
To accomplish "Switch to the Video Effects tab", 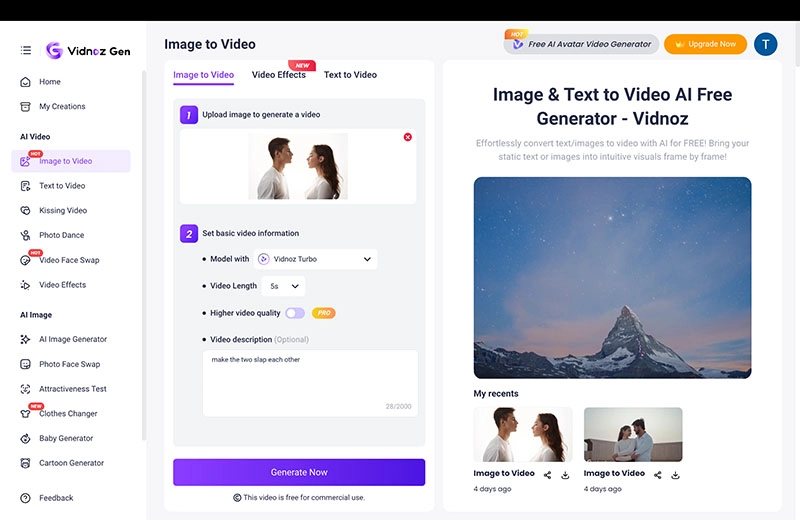I will [x=279, y=75].
